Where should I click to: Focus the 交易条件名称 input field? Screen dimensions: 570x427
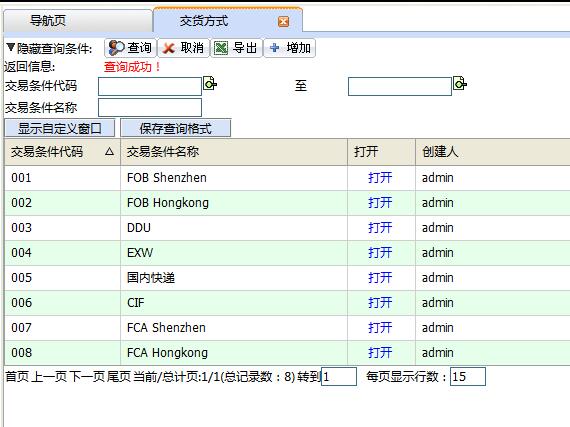click(150, 107)
